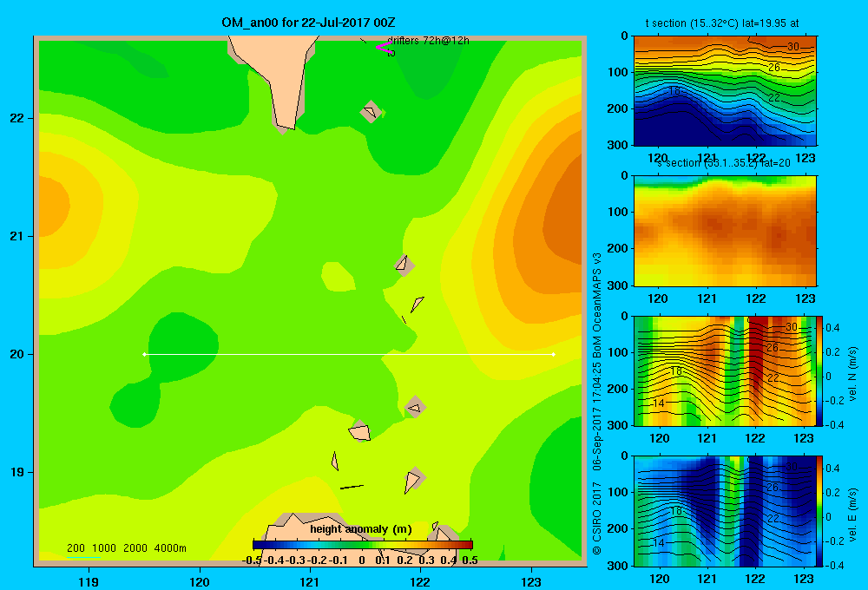Click the -0.5 tick on the height anomaly scale

point(252,560)
